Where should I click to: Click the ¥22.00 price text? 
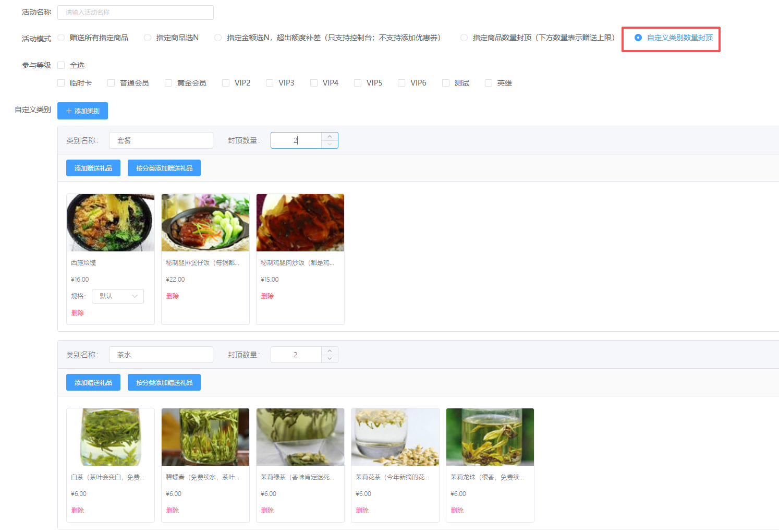175,280
